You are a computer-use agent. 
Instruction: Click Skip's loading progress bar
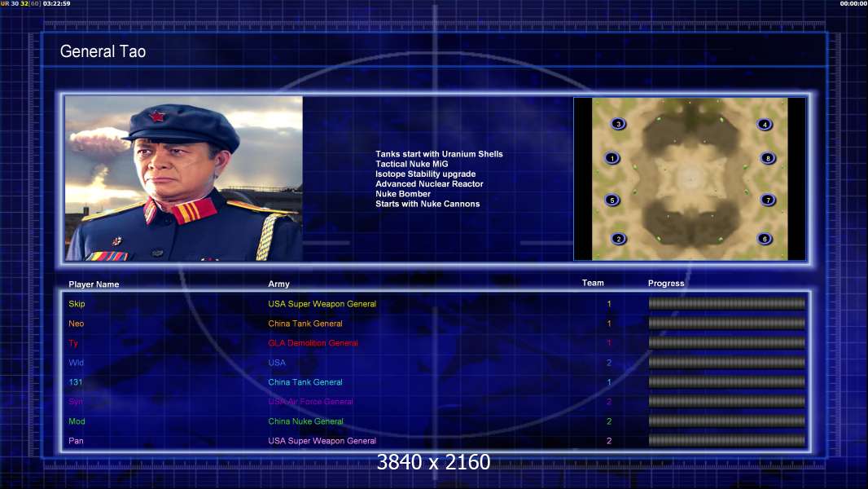(727, 303)
